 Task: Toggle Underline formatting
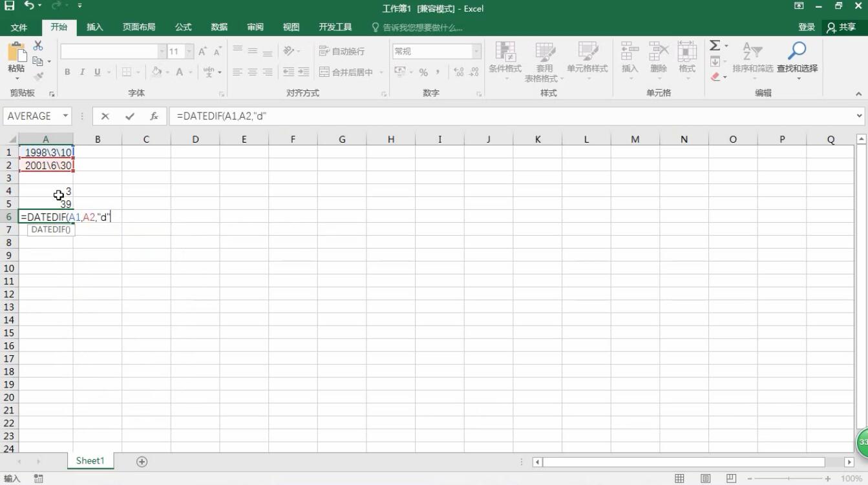[x=98, y=72]
